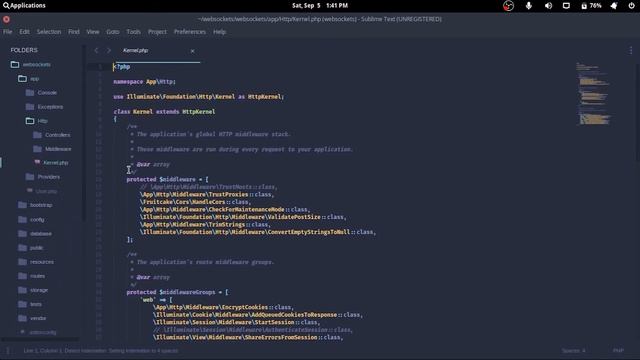Click the Exceptions folder icon
Viewport: 640px width, 360px height.
pos(30,107)
